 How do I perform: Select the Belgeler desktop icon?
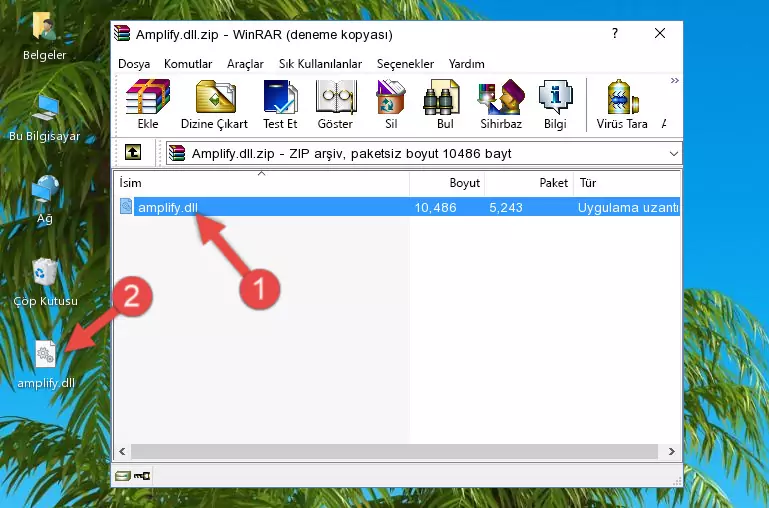click(44, 36)
